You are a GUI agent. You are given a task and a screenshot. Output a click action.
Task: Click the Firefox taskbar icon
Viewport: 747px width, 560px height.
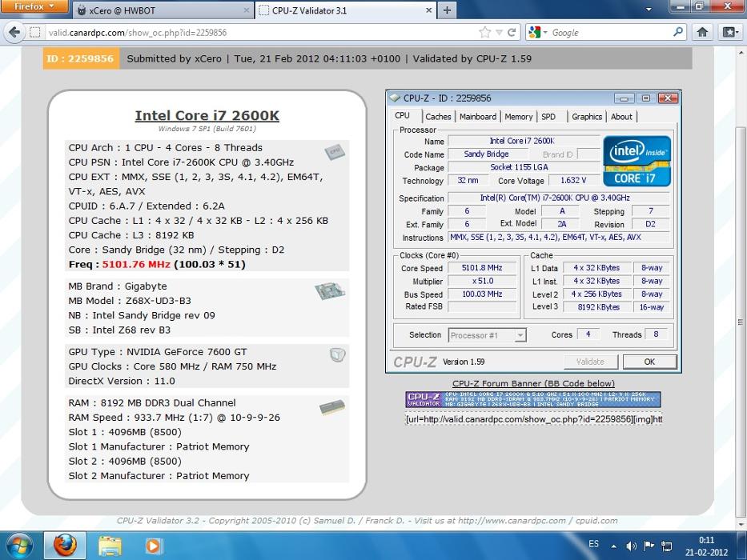click(65, 546)
